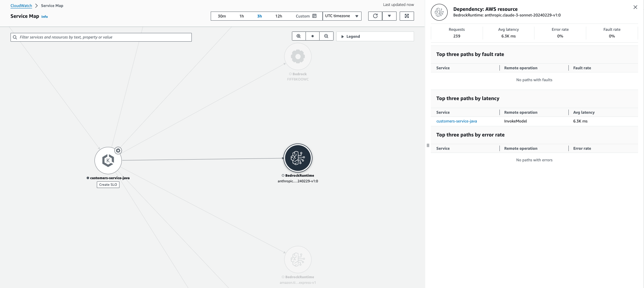Enter fullscreen map view
Image resolution: width=644 pixels, height=288 pixels.
click(x=407, y=16)
